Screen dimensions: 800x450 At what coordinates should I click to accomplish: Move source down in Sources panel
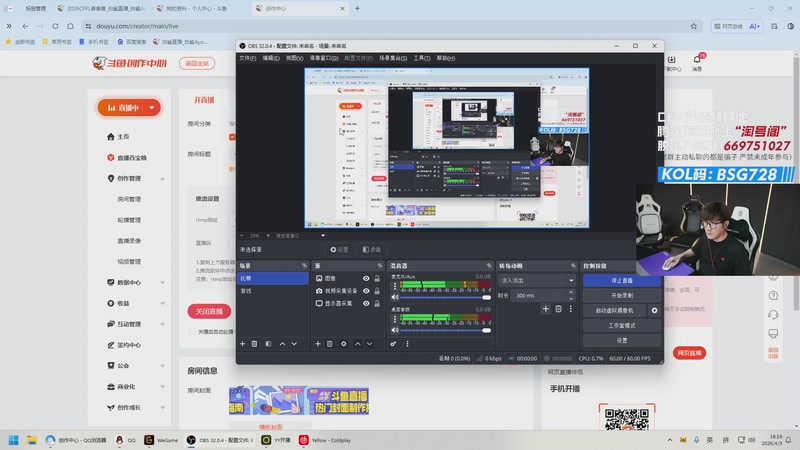click(369, 344)
